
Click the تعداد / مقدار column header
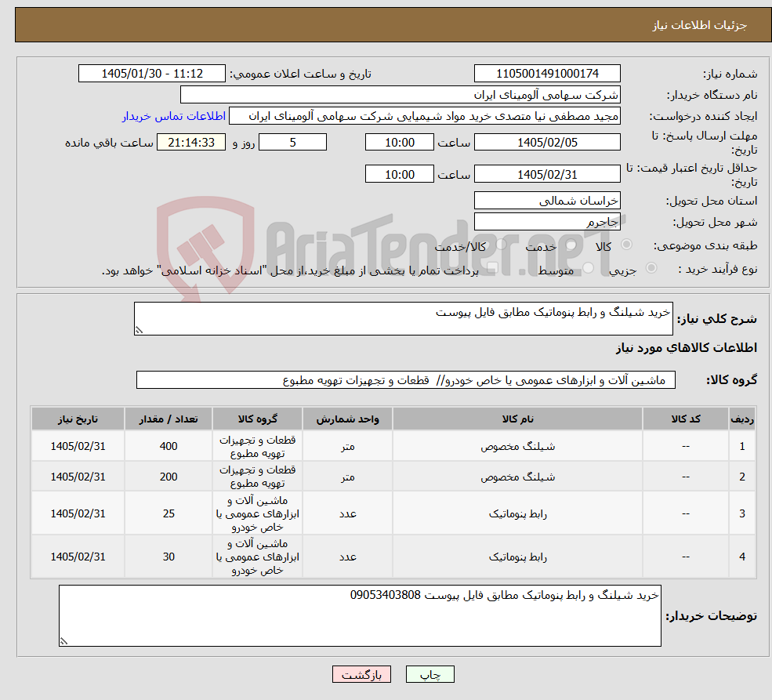(x=169, y=419)
